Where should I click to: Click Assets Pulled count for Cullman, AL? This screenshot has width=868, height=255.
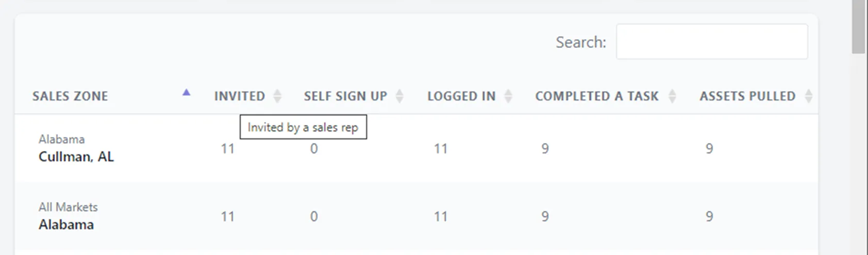[709, 149]
